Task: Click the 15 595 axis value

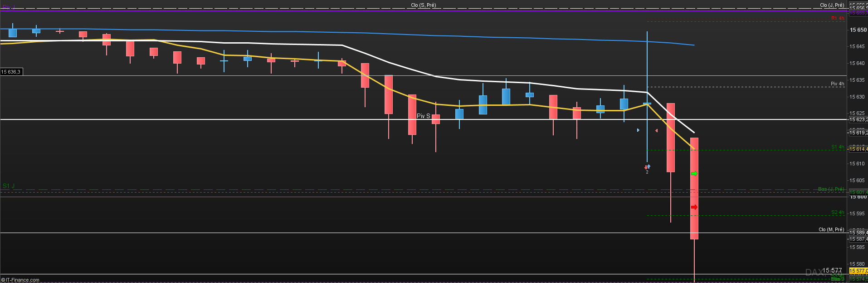Action: pos(857,213)
